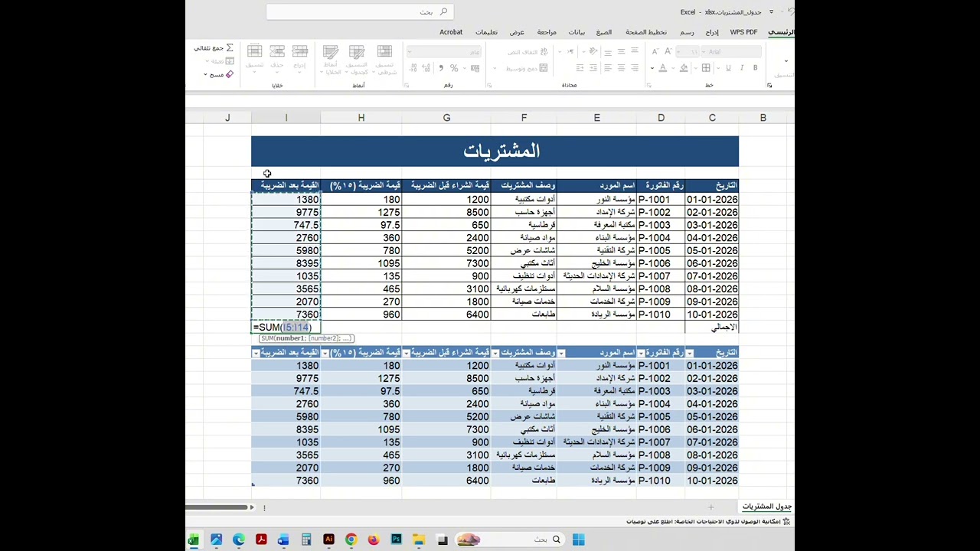Click the fill color bucket icon

683,68
